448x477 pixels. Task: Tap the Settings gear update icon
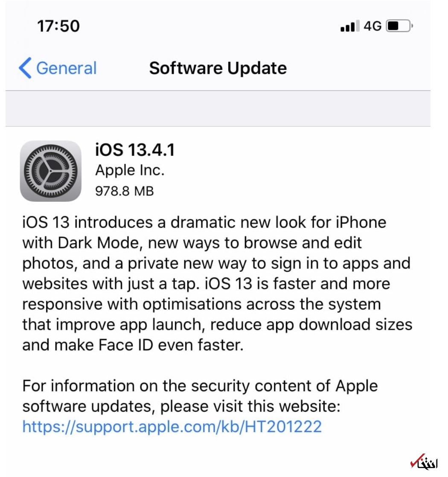[x=50, y=171]
